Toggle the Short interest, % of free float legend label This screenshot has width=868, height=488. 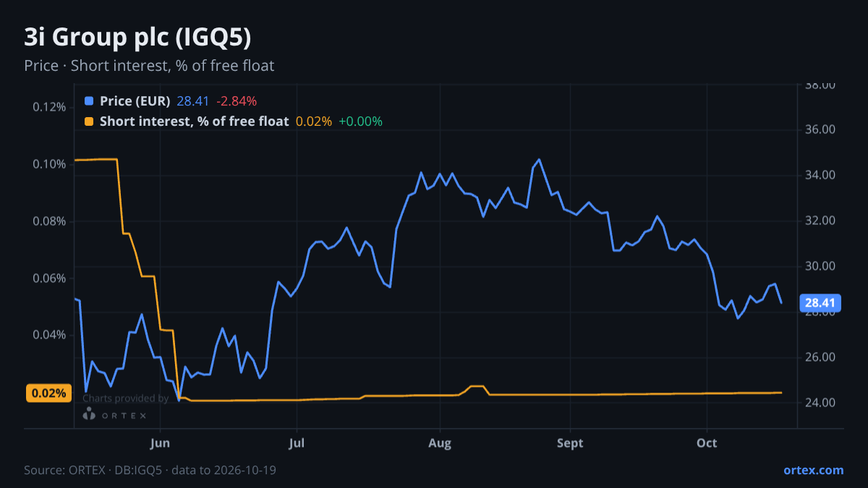click(195, 121)
